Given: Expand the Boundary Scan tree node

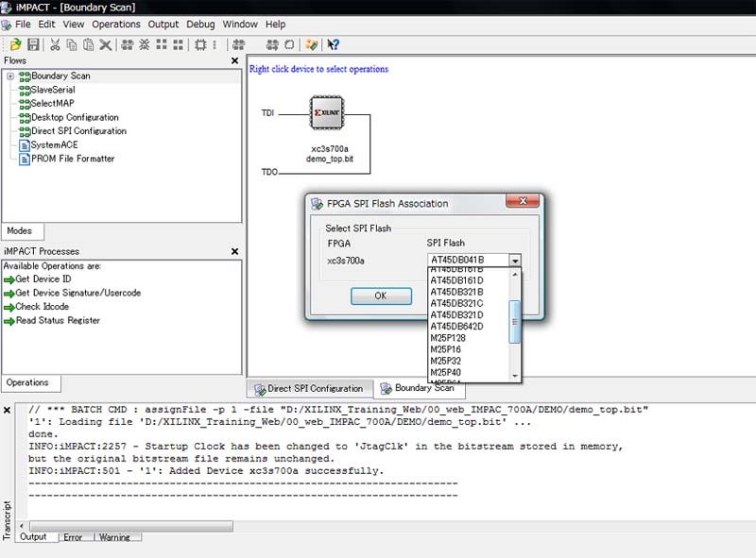Looking at the screenshot, I should pos(10,76).
